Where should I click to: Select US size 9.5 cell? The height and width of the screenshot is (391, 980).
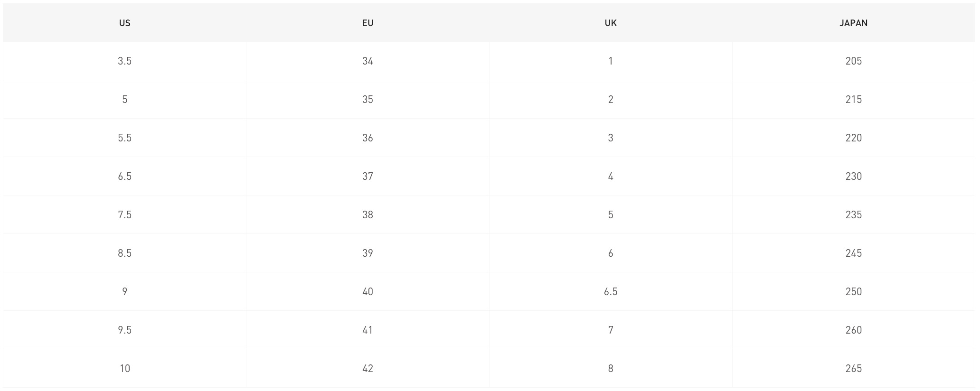125,330
